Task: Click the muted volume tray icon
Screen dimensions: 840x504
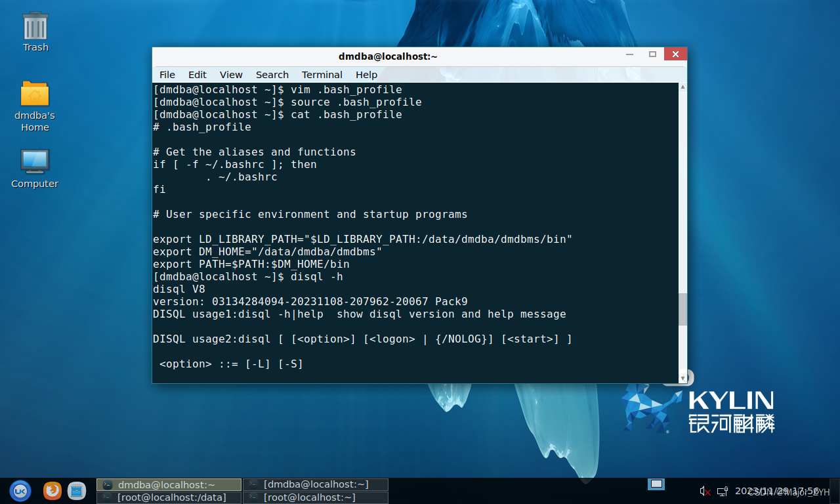Action: 705,491
